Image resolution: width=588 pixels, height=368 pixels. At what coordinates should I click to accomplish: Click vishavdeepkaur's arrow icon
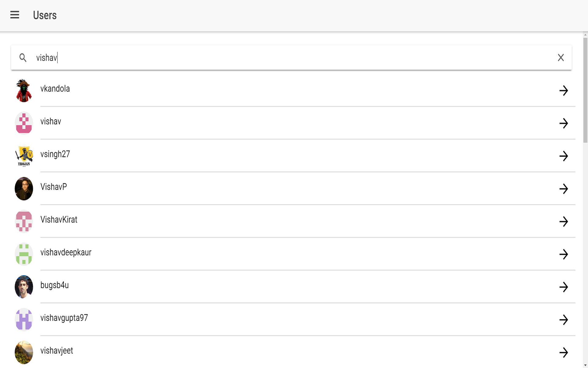[x=563, y=254]
